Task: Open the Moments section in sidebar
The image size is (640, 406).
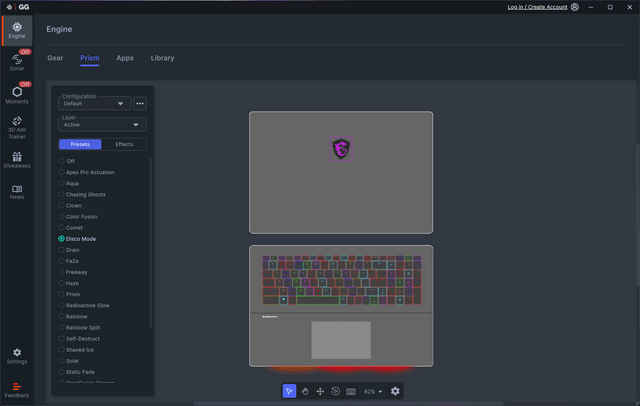Action: pyautogui.click(x=17, y=95)
